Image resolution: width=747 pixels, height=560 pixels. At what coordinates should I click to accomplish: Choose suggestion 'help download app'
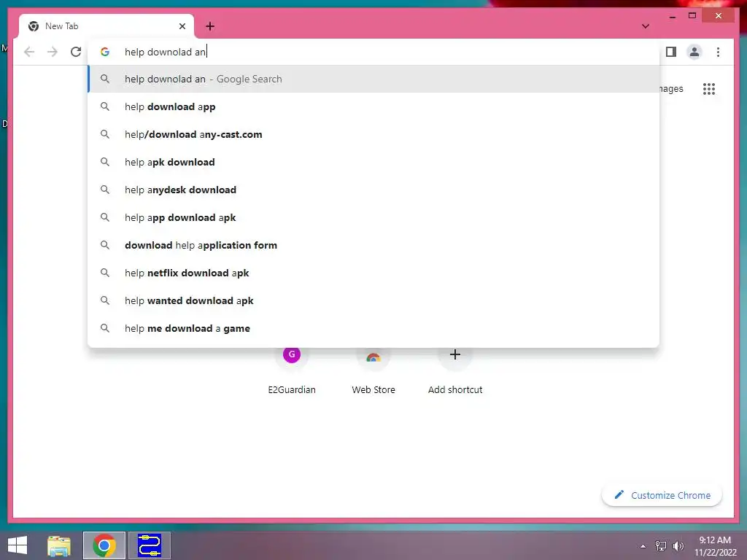tap(373, 106)
